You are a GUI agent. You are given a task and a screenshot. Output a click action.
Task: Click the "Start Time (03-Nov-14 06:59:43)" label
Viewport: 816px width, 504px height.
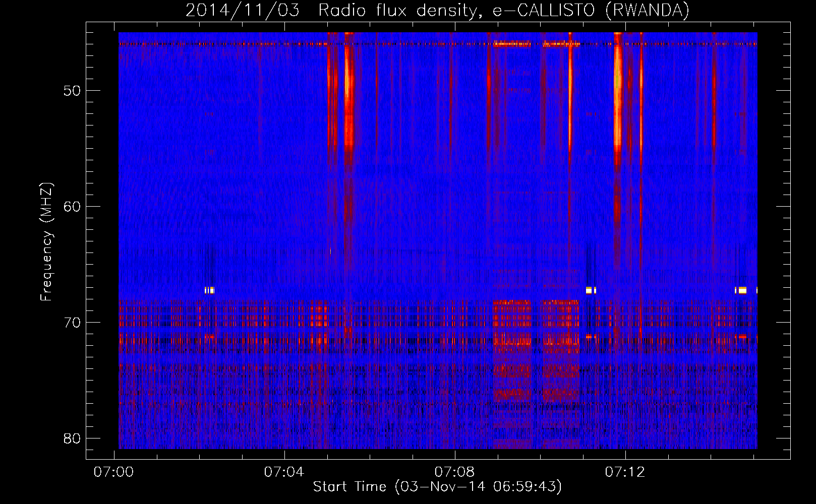(437, 487)
